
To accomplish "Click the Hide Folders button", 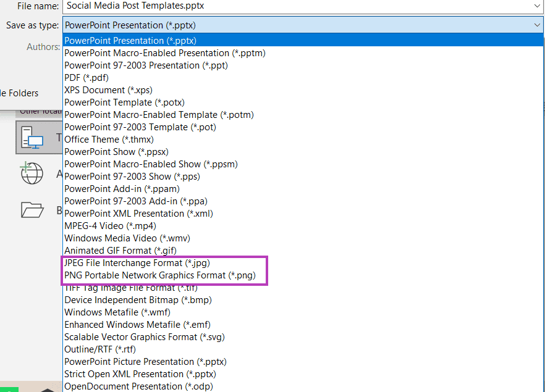I will [x=19, y=93].
